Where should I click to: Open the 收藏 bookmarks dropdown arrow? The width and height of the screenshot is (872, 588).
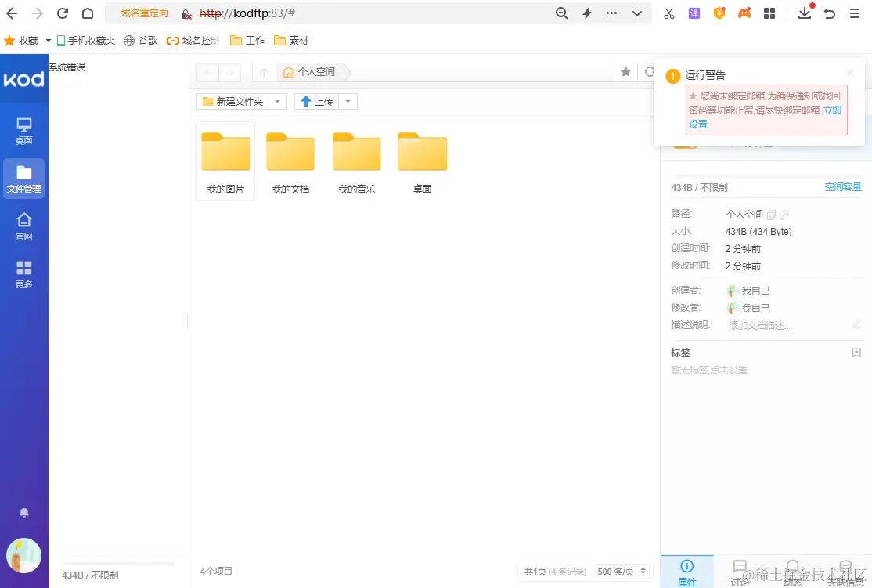[x=48, y=41]
